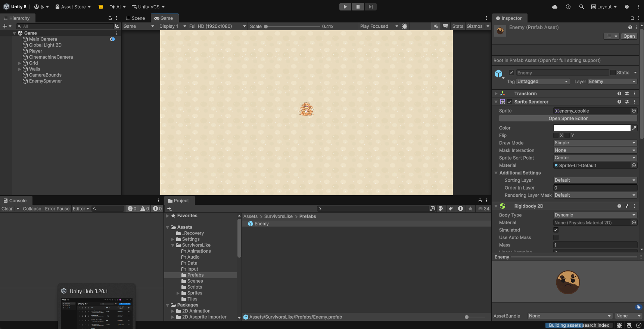Screen dimensions: 644x329
Task: Click the Pause button in the toolbar
Action: [x=358, y=7]
